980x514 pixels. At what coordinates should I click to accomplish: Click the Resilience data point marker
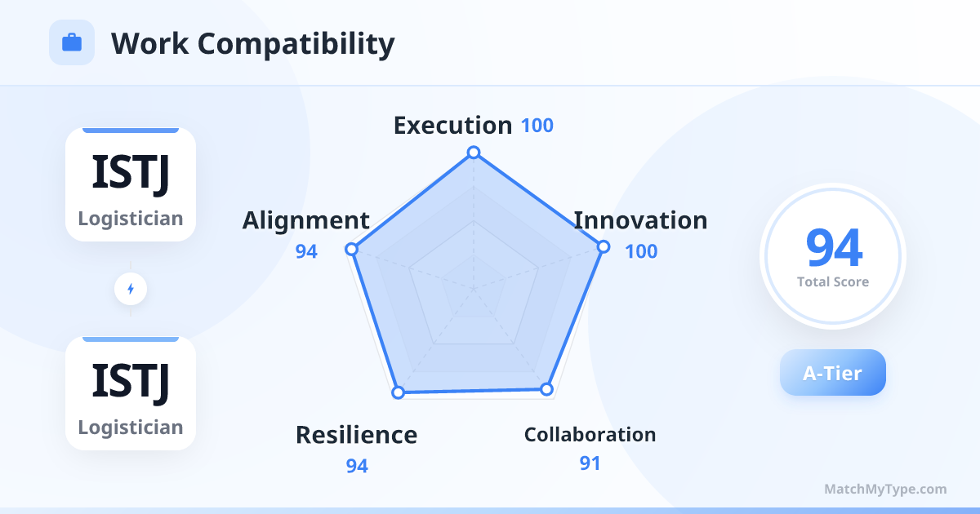(398, 392)
